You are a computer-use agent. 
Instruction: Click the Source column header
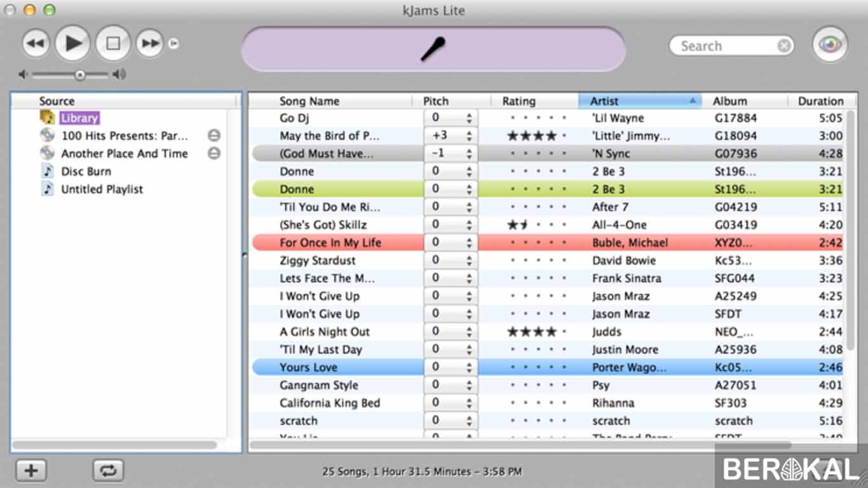pyautogui.click(x=124, y=101)
